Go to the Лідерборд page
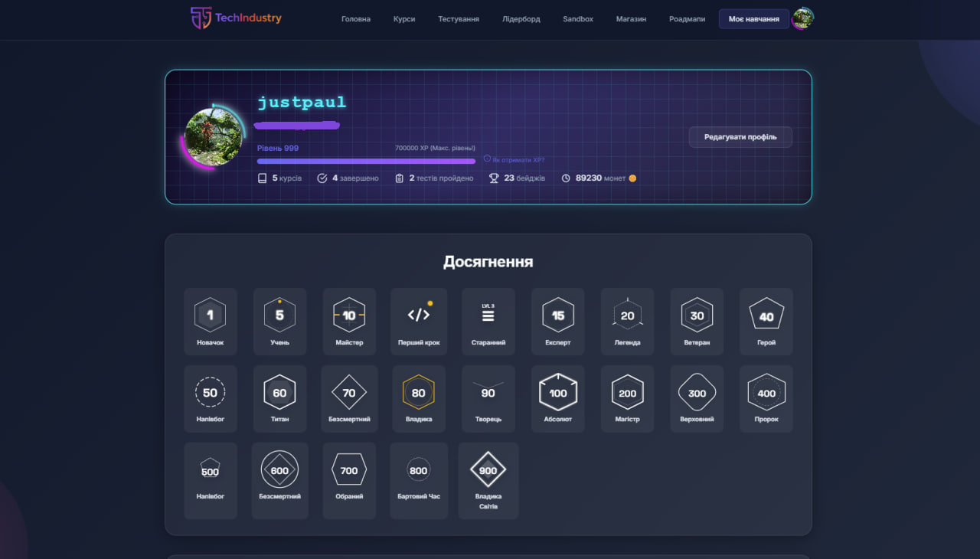The width and height of the screenshot is (980, 559). (521, 19)
